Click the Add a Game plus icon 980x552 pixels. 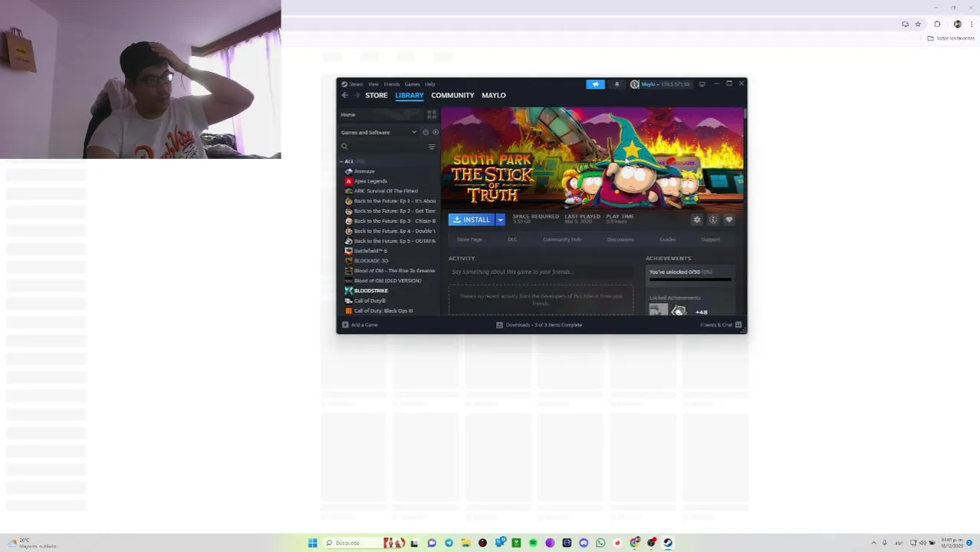[x=345, y=325]
